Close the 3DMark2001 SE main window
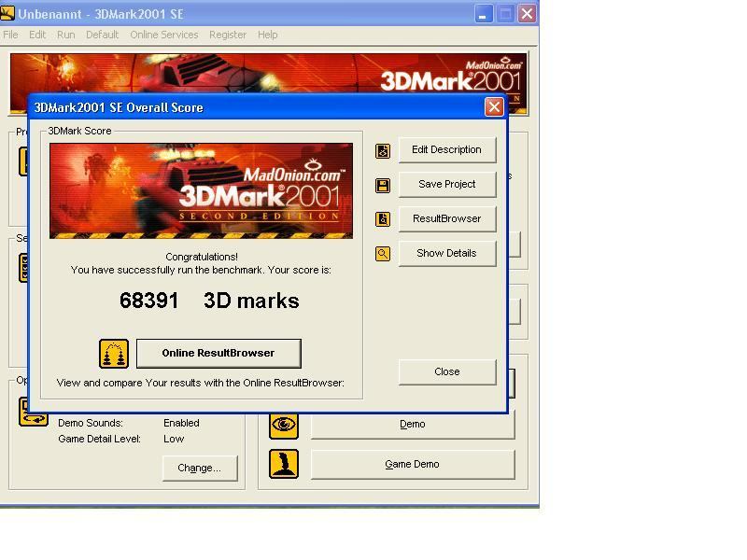The width and height of the screenshot is (747, 560). point(527,14)
